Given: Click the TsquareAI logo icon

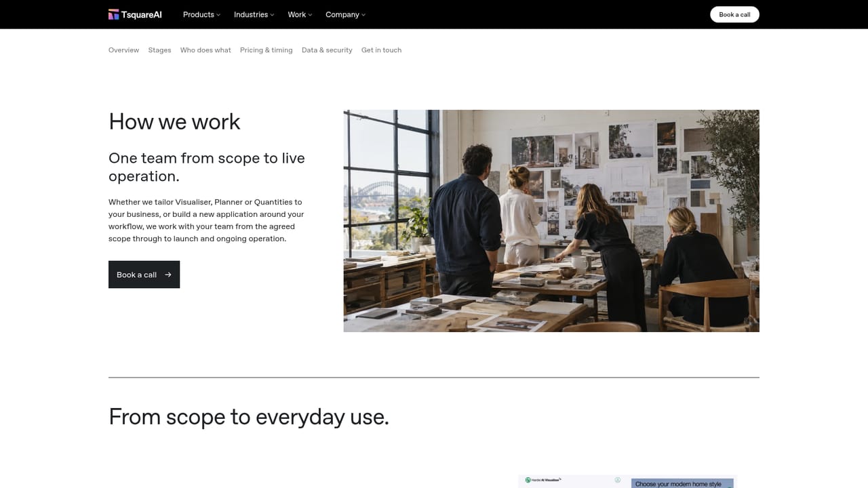Looking at the screenshot, I should tap(114, 14).
